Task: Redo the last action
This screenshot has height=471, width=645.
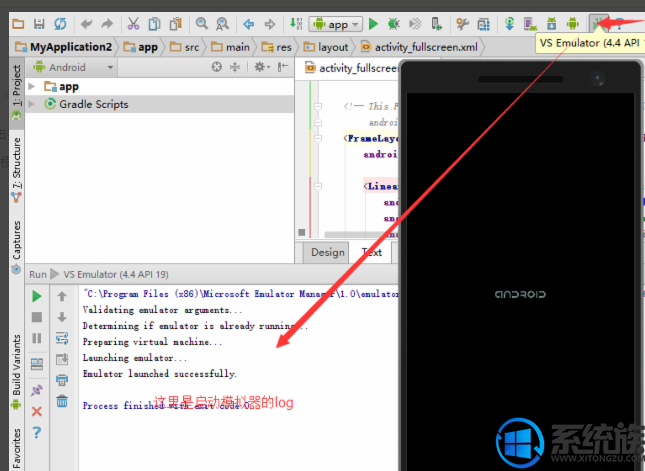Action: [x=107, y=24]
